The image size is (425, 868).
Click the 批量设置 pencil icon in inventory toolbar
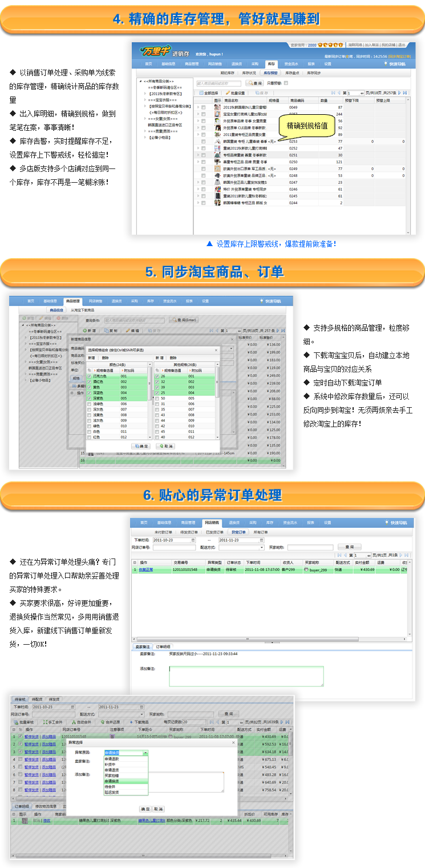228,93
